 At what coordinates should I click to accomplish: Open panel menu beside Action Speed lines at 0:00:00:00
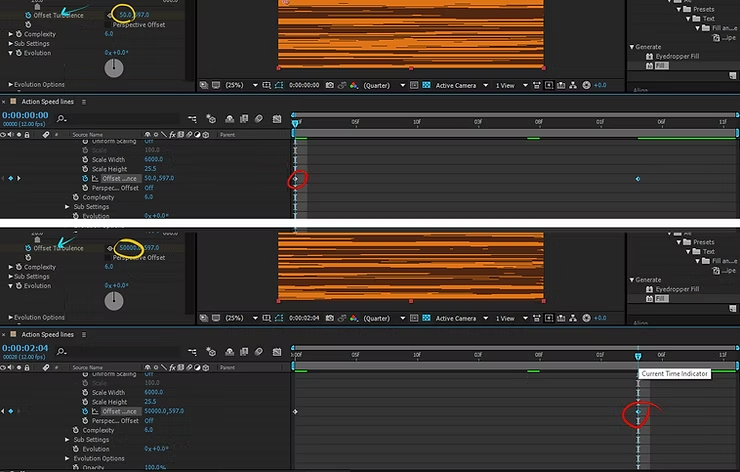click(x=84, y=101)
